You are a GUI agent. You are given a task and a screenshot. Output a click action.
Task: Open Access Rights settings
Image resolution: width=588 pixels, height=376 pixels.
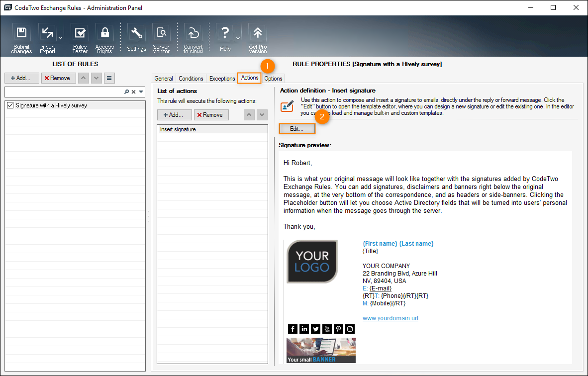click(104, 39)
